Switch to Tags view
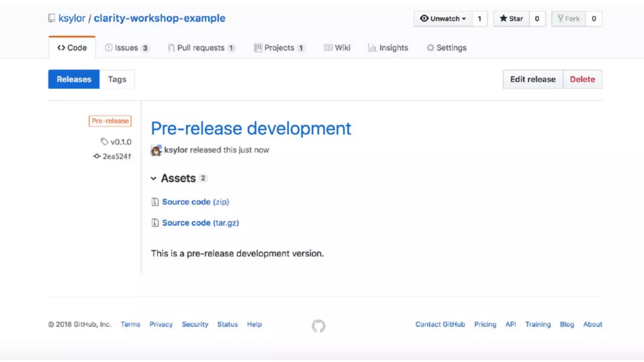Screen dimensions: 644x362 (x=117, y=79)
